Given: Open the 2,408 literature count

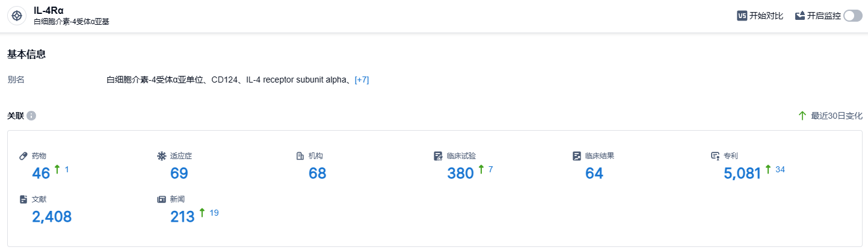Looking at the screenshot, I should coord(52,217).
